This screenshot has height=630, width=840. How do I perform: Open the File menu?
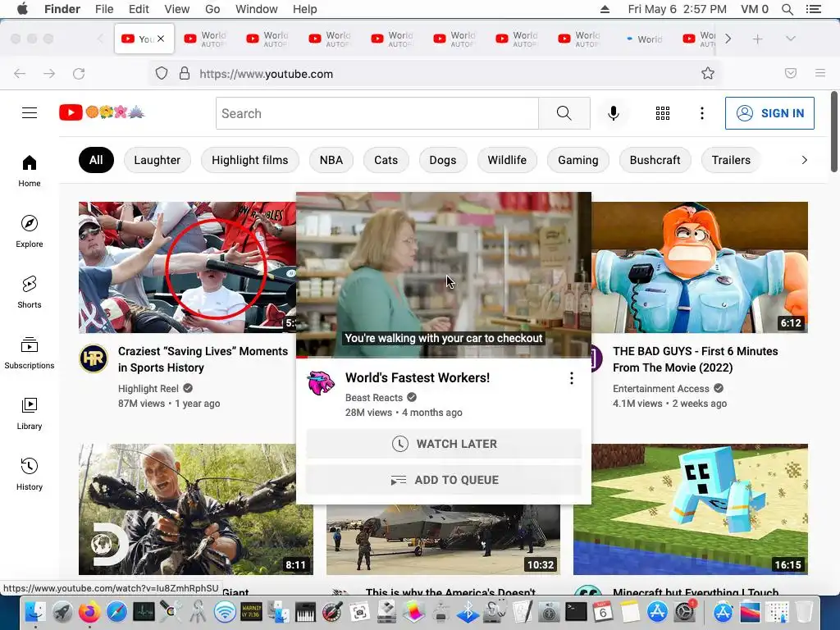[104, 9]
